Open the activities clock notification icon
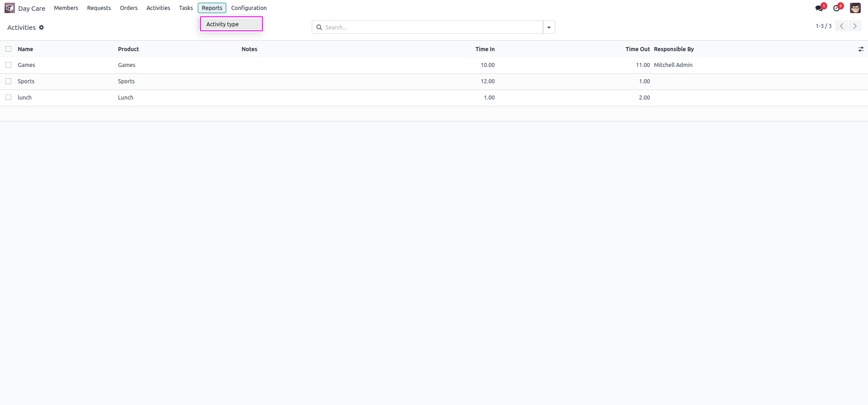The height and width of the screenshot is (405, 868). coord(837,8)
